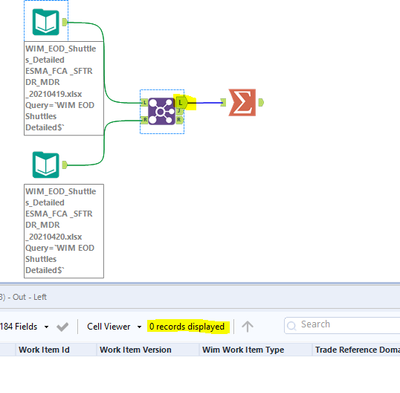400x393 pixels.
Task: Select the bottom Input Data book icon
Action: (46, 165)
